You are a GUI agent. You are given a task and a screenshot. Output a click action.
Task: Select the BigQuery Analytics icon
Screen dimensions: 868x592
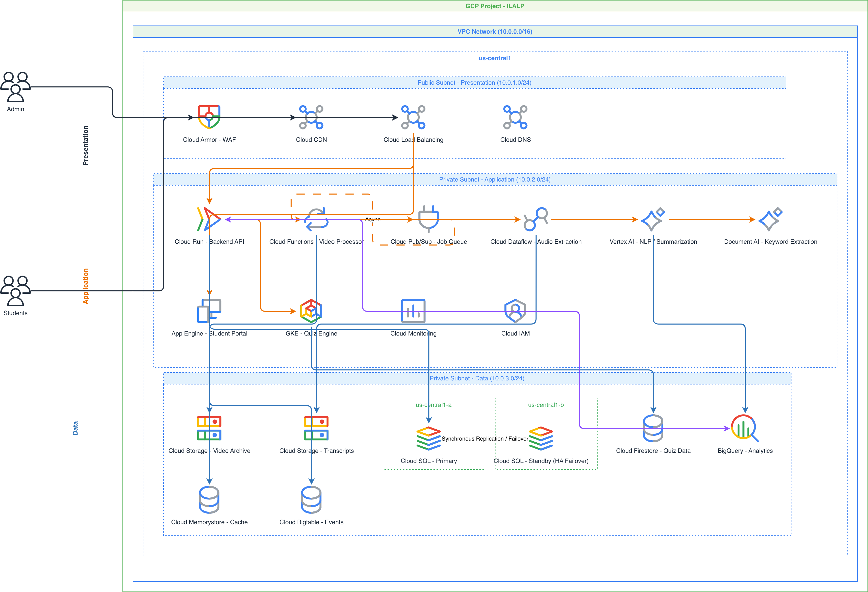click(x=745, y=428)
